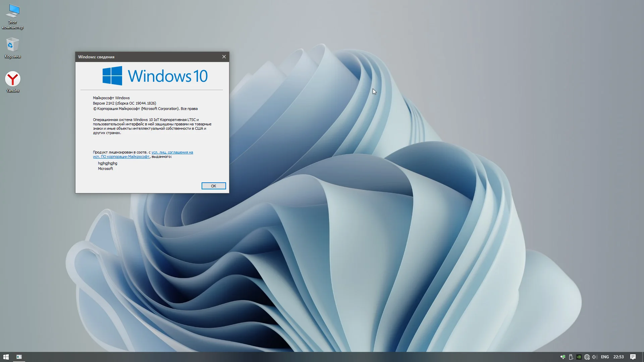This screenshot has height=362, width=644.
Task: Click the Windows 10 logo banner
Action: click(155, 76)
